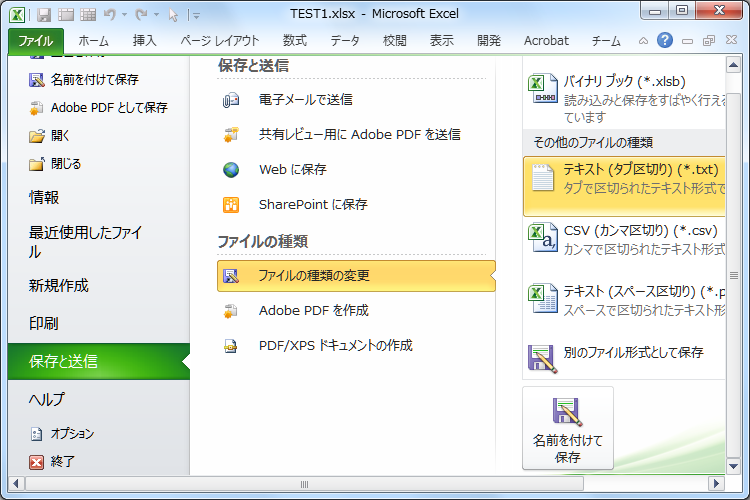Choose テキスト (タブ区切り) (*.txt) file type
The image size is (750, 500).
pos(625,186)
